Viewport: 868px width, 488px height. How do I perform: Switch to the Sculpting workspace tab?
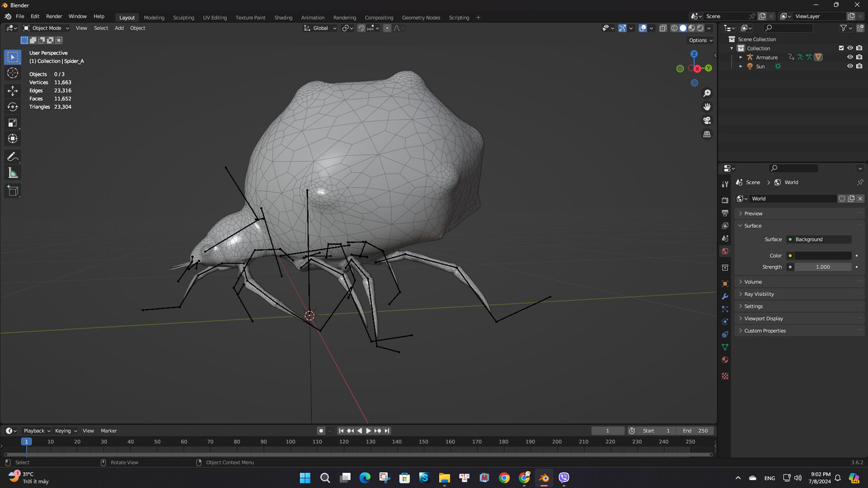183,17
